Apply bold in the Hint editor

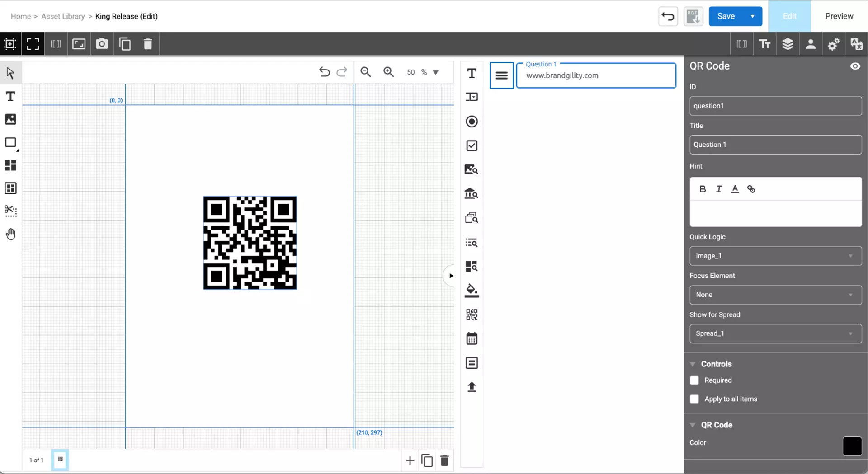click(703, 189)
